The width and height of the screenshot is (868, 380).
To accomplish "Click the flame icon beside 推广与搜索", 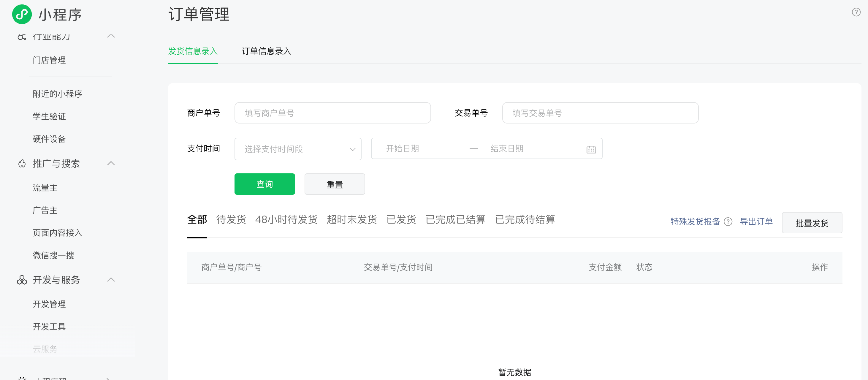I will (22, 164).
